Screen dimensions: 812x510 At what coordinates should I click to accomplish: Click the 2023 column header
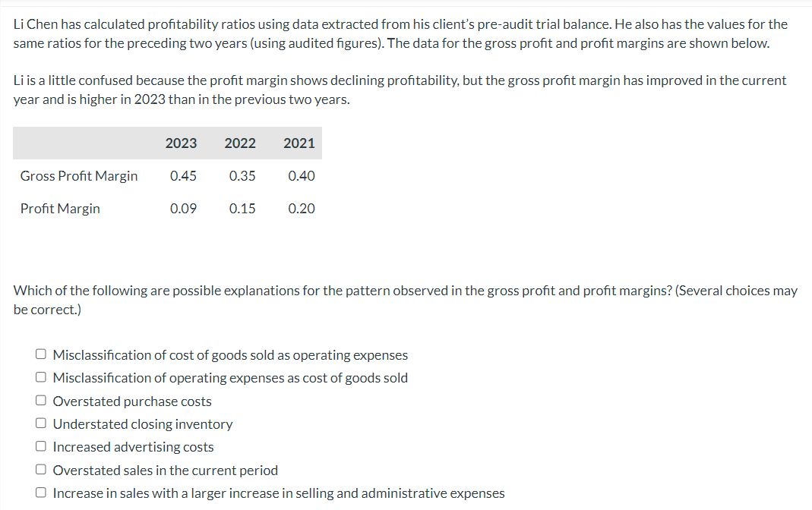pos(181,143)
